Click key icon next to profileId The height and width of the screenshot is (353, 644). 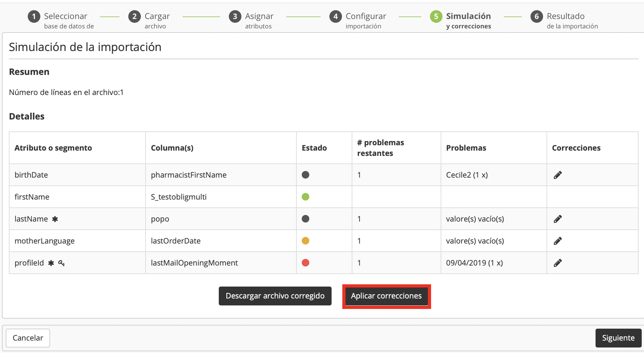[x=61, y=263]
